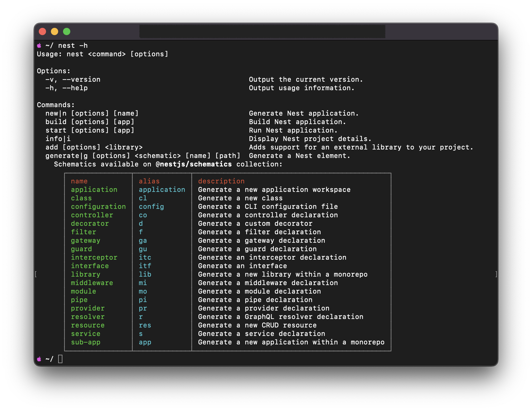Click the 'res' alias
The image size is (532, 411).
click(145, 325)
